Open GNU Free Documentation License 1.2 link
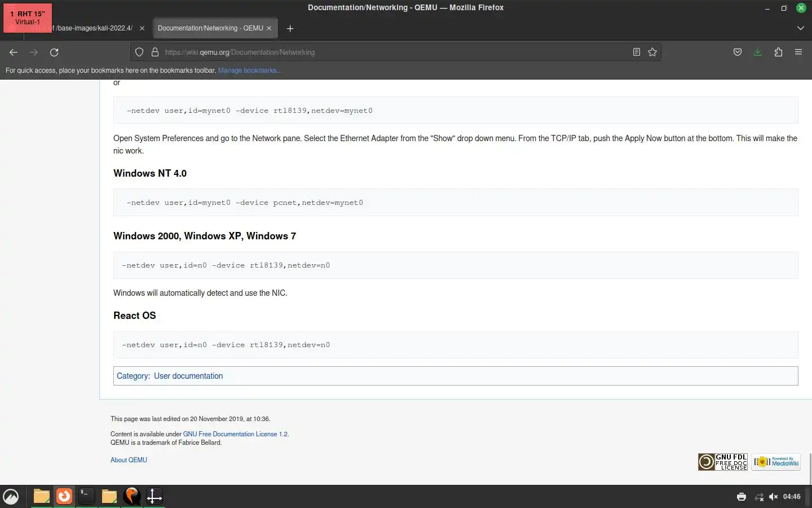This screenshot has width=812, height=508. [235, 434]
